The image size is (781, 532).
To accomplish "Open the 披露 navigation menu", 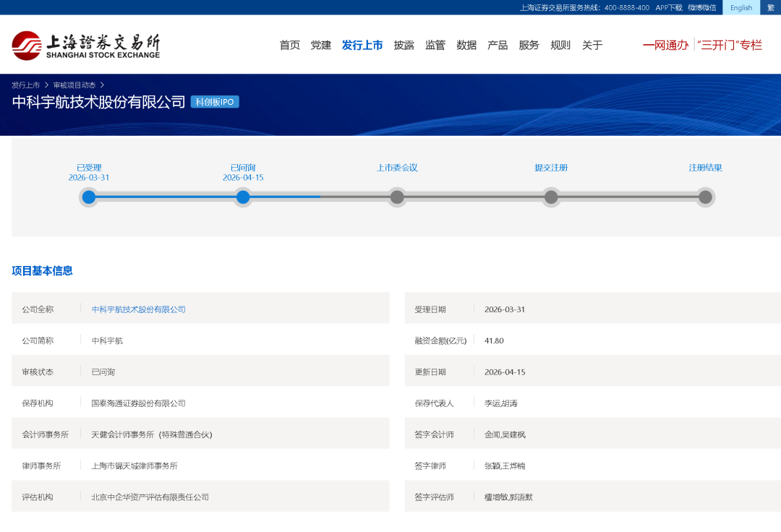I will [x=404, y=45].
